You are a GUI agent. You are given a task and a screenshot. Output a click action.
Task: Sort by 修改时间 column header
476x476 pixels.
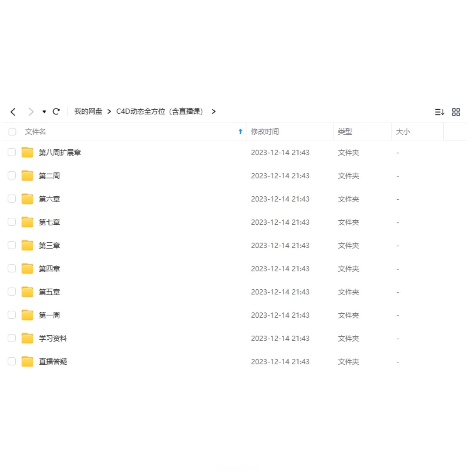(265, 132)
